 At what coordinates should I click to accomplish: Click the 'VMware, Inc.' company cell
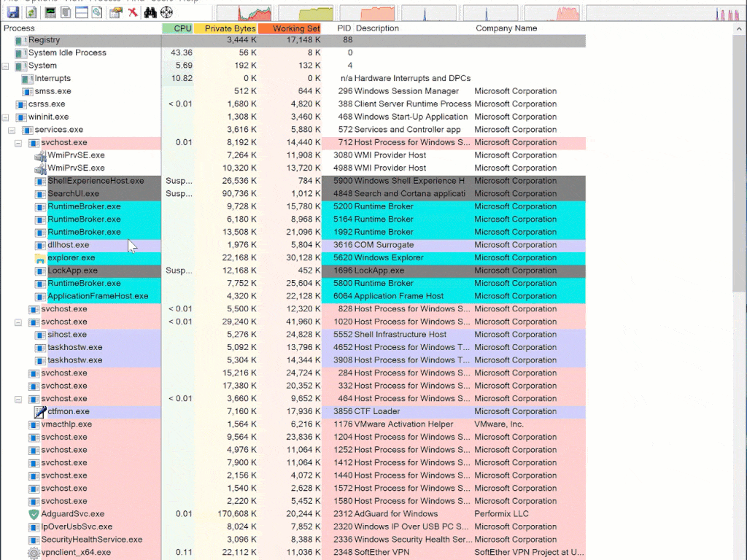(499, 424)
